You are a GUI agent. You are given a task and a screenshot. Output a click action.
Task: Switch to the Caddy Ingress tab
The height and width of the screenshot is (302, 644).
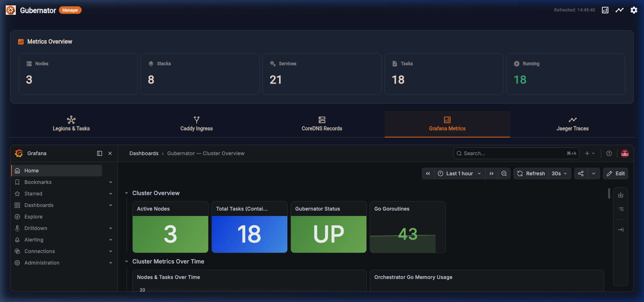coord(197,124)
